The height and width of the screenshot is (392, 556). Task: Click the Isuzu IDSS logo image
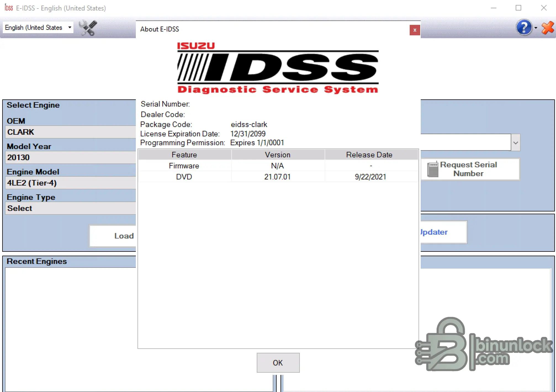point(278,68)
